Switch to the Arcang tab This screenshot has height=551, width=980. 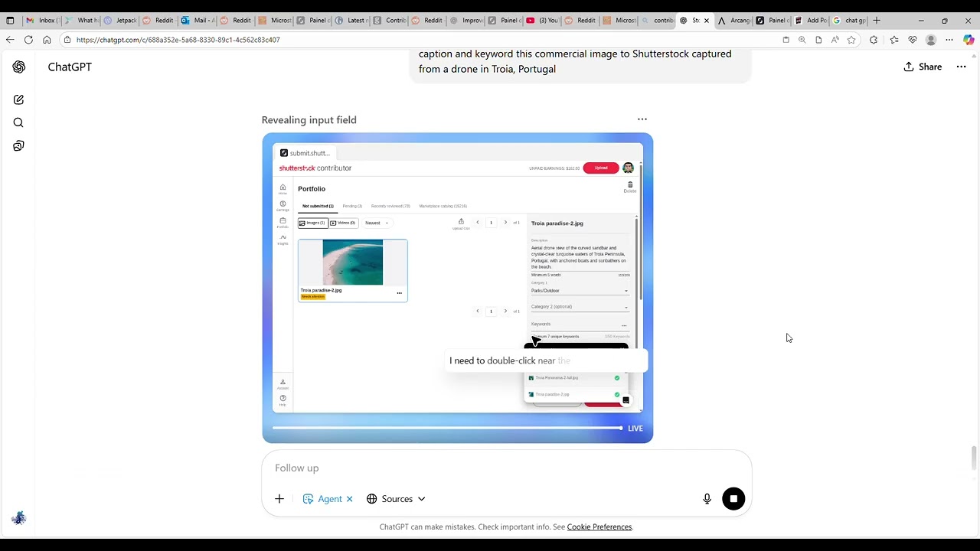point(734,21)
